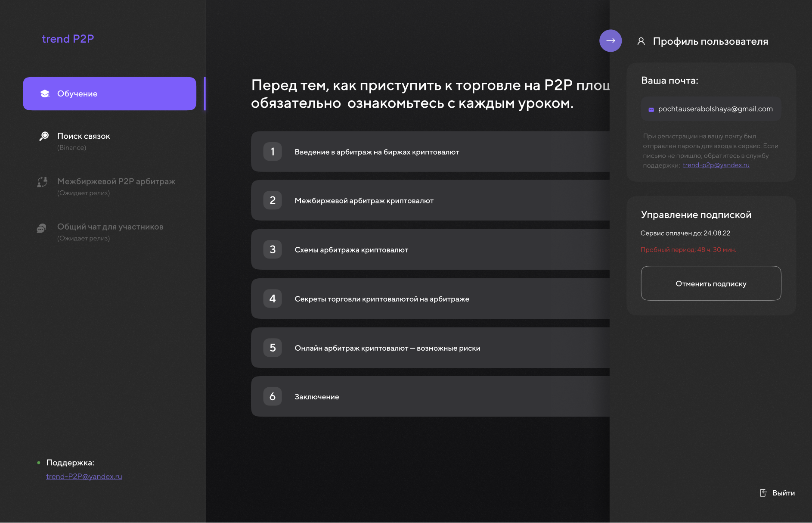Click the purple arrow button to collapse profile
812x523 pixels.
tap(611, 40)
